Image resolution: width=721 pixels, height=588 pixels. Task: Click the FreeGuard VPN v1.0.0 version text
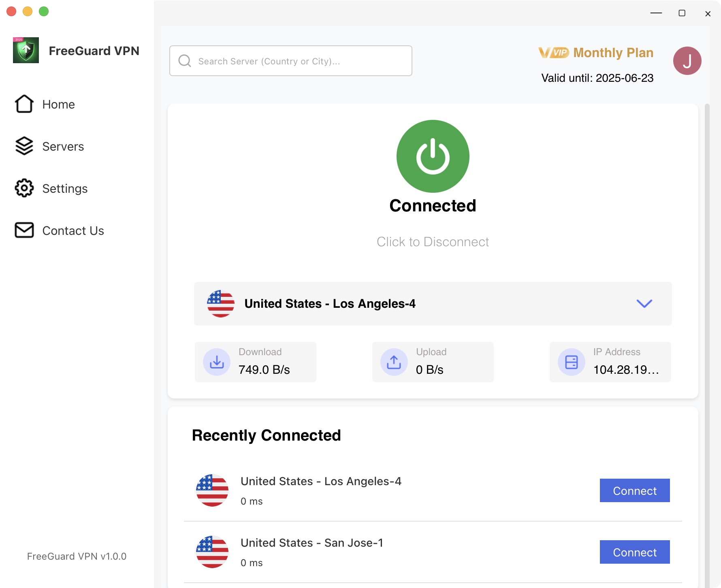click(x=77, y=556)
